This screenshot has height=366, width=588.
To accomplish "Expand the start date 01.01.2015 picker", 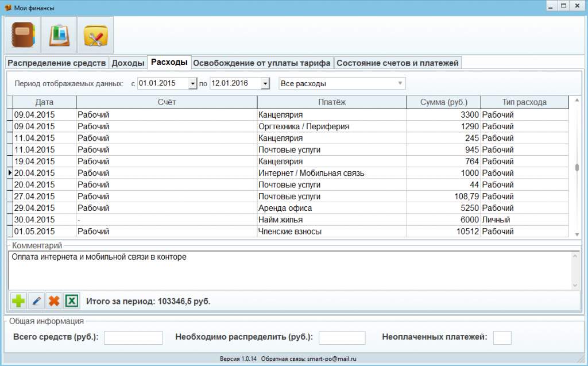I will tap(192, 84).
